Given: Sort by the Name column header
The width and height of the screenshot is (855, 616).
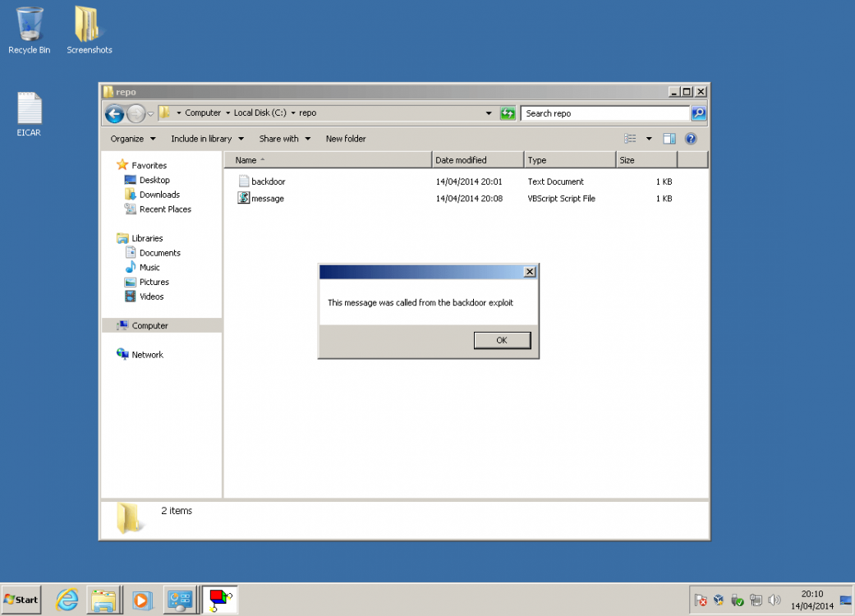Looking at the screenshot, I should click(x=328, y=159).
